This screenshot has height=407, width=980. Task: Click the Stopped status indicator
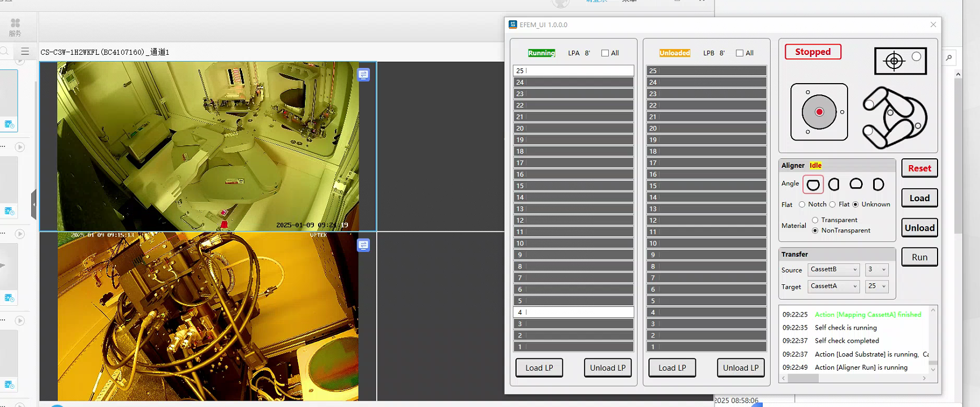coord(813,52)
